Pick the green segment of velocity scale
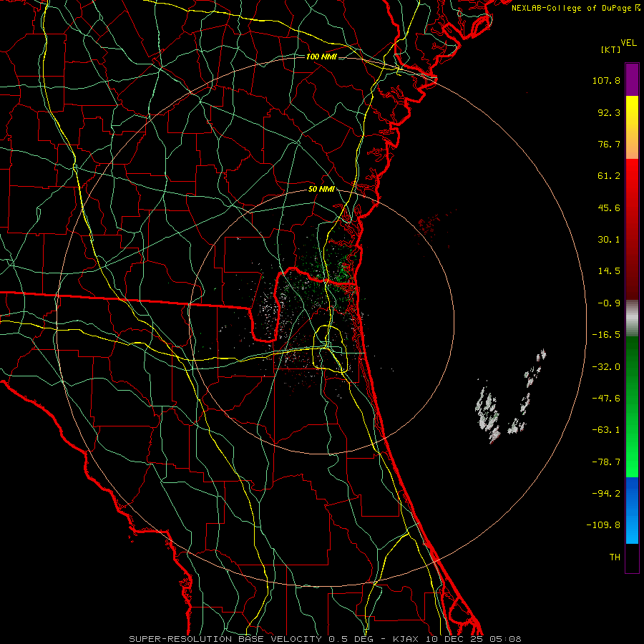 point(632,406)
